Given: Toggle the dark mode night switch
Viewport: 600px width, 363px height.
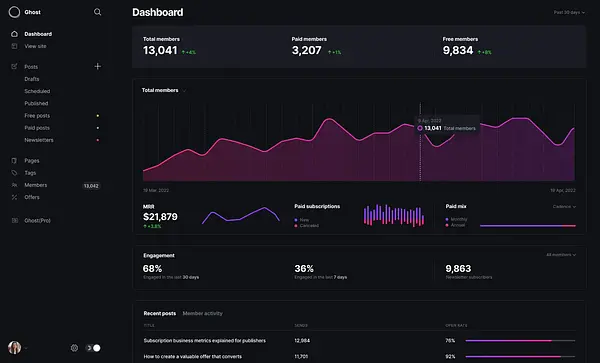Looking at the screenshot, I should [93, 348].
